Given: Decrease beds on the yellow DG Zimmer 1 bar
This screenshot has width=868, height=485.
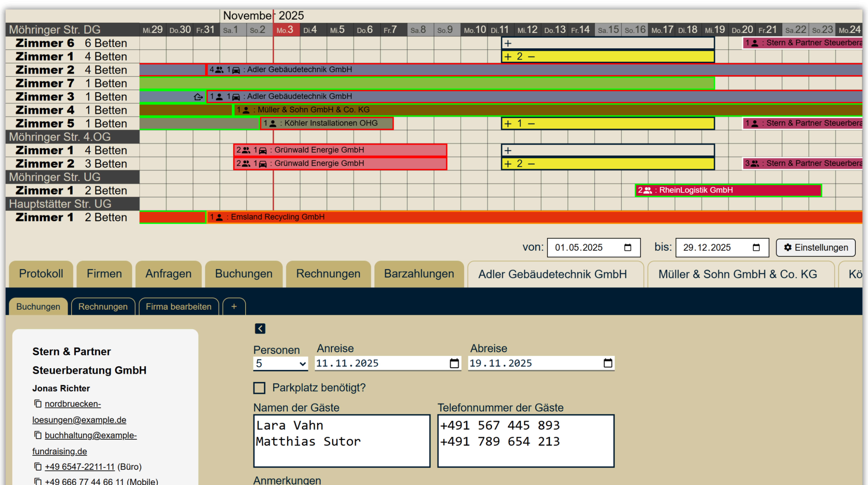Looking at the screenshot, I should point(531,57).
